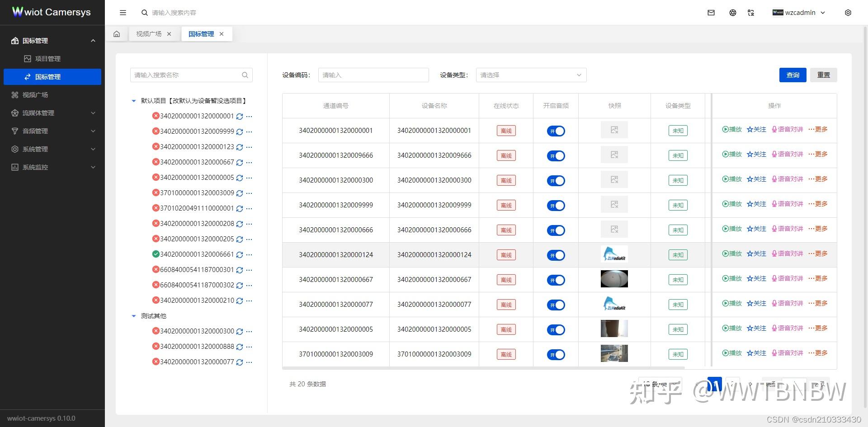Switch to the 视频广场 tab
Viewport: 868px width, 427px height.
(148, 33)
